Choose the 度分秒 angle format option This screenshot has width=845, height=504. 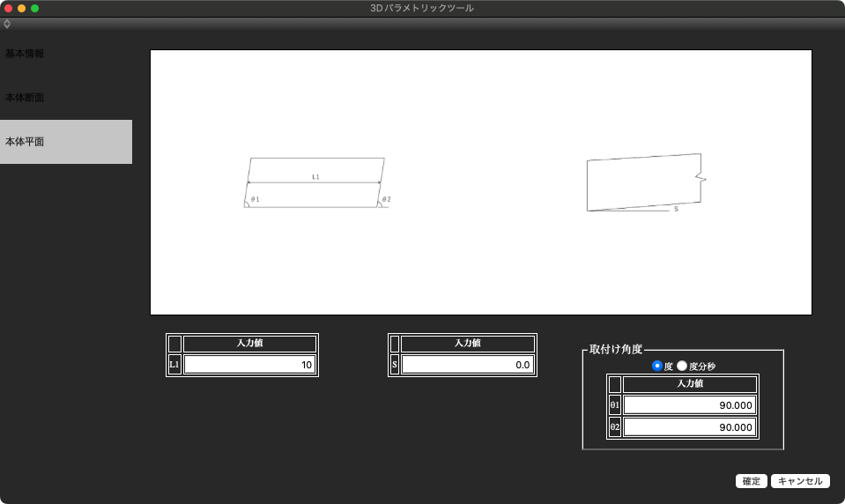[x=682, y=366]
